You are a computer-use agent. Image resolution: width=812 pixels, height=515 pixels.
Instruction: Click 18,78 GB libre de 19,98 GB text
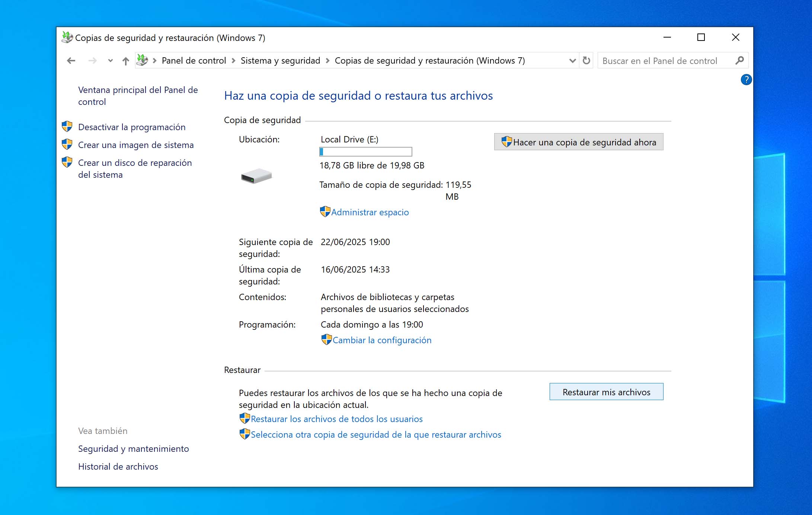tap(372, 165)
